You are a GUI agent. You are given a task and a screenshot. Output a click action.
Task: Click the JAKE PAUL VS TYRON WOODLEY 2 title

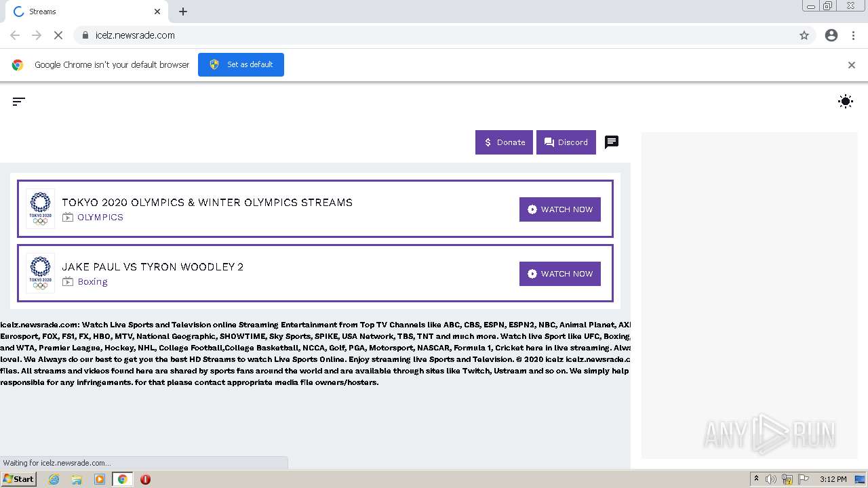pos(153,266)
